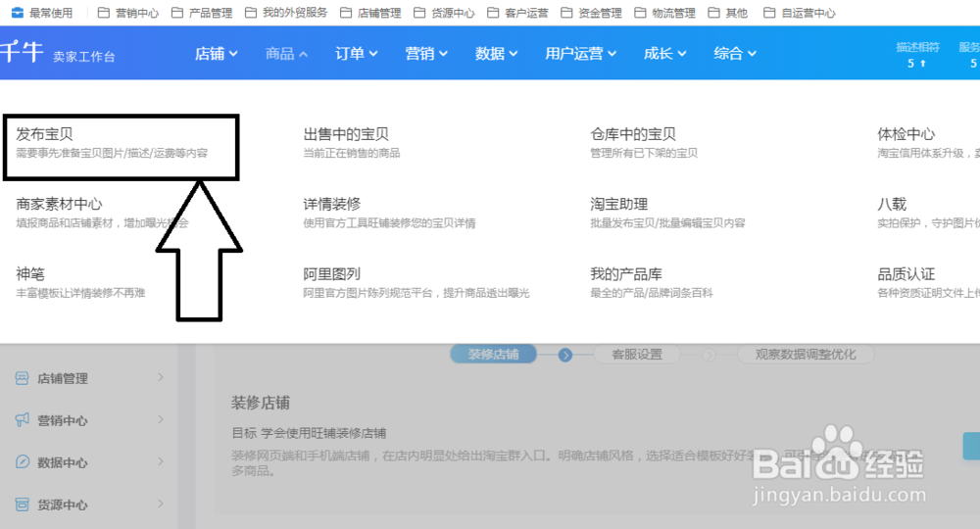Screen dimensions: 980x529
Task: Open 神笔 menu entry
Action: click(x=30, y=274)
